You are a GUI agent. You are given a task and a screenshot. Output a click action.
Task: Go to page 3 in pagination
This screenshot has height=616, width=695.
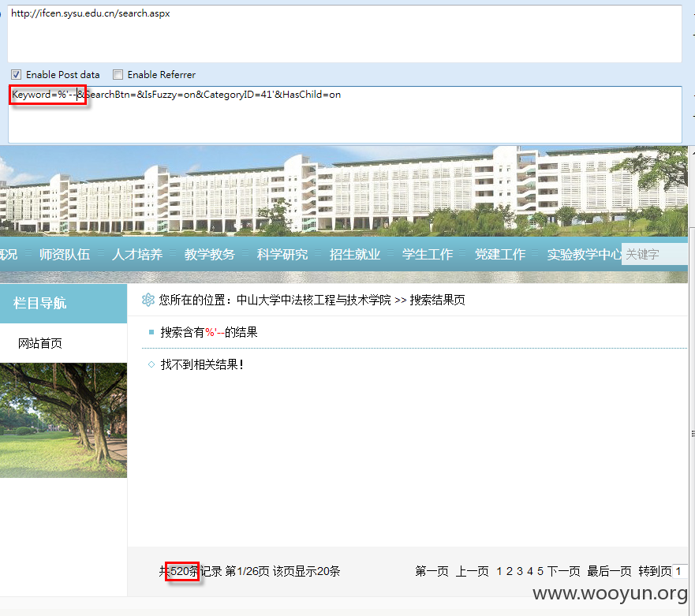click(520, 571)
